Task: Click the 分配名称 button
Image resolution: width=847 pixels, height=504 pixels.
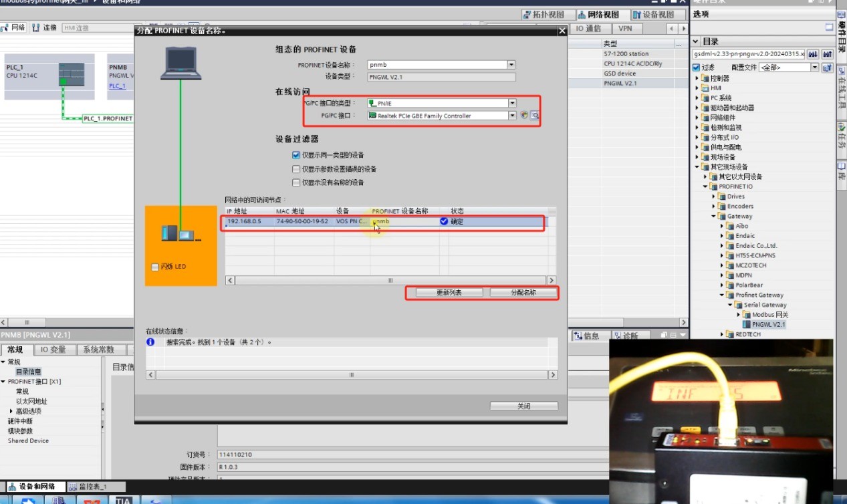Action: point(523,293)
